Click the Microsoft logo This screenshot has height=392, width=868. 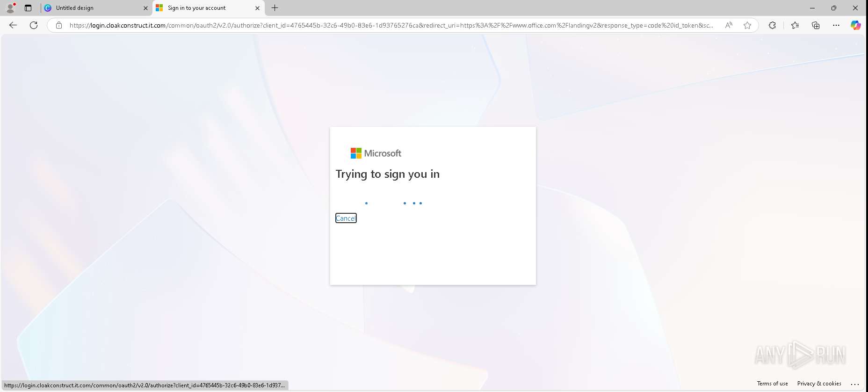point(376,153)
